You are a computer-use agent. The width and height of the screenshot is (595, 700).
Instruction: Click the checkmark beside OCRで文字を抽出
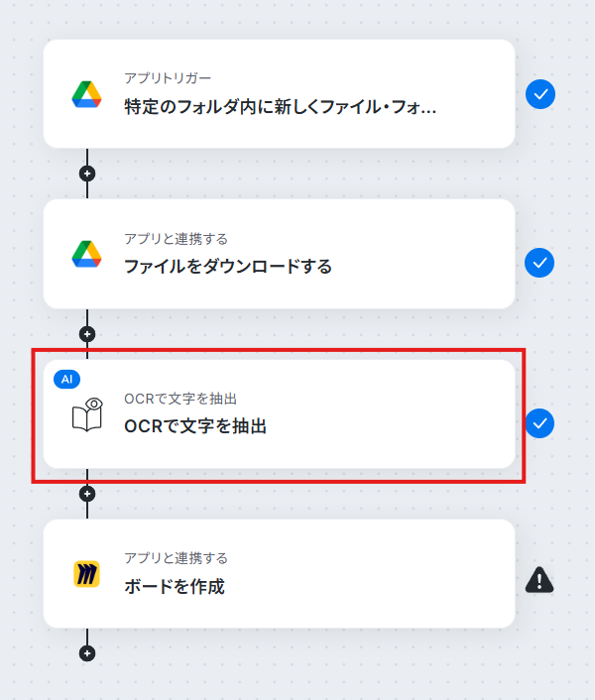tap(539, 423)
